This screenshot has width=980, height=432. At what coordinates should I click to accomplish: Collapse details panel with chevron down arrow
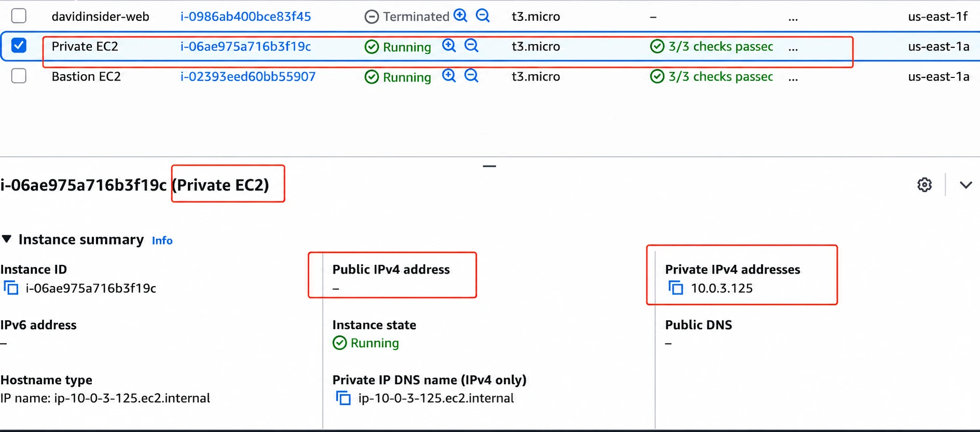965,185
